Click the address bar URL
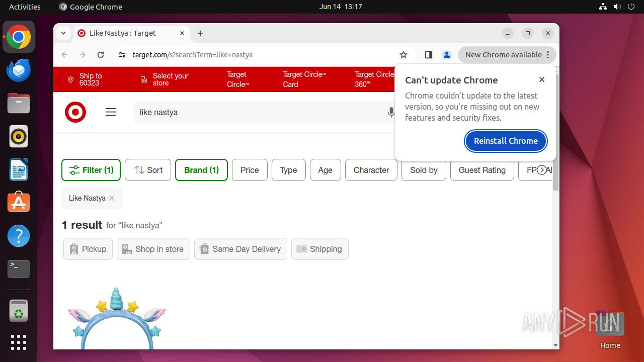This screenshot has height=362, width=644. click(192, 55)
